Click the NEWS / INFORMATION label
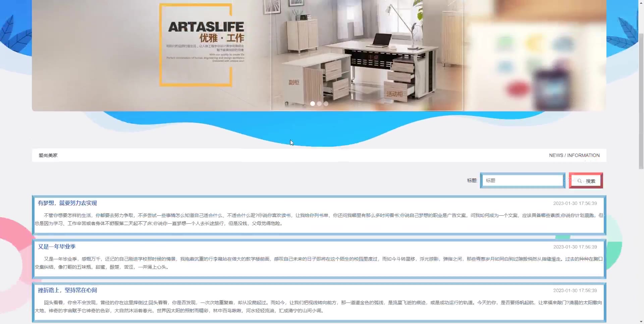This screenshot has height=324, width=644. point(574,155)
